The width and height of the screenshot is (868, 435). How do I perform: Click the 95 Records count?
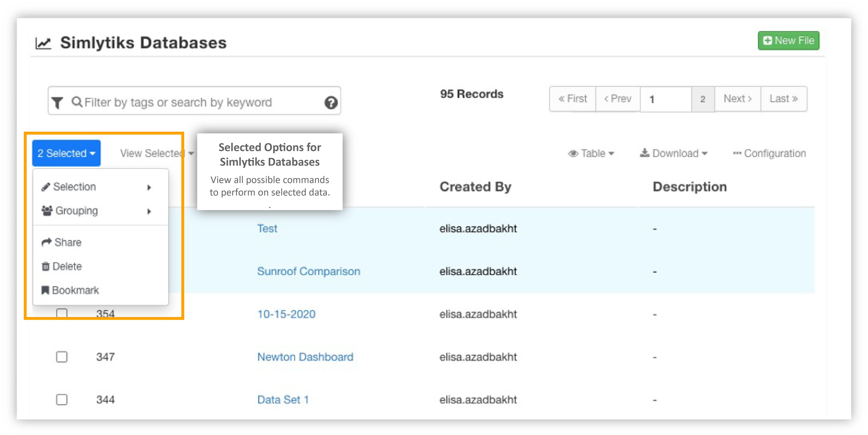pyautogui.click(x=472, y=94)
